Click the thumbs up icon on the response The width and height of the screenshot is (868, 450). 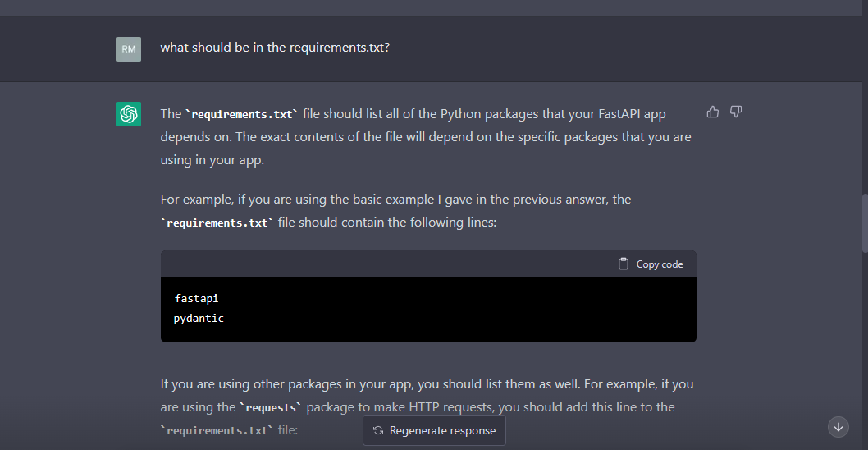(712, 112)
